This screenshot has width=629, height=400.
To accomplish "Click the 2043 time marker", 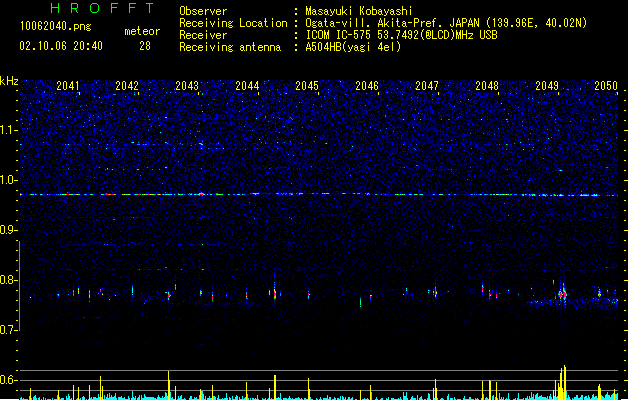I will click(187, 86).
